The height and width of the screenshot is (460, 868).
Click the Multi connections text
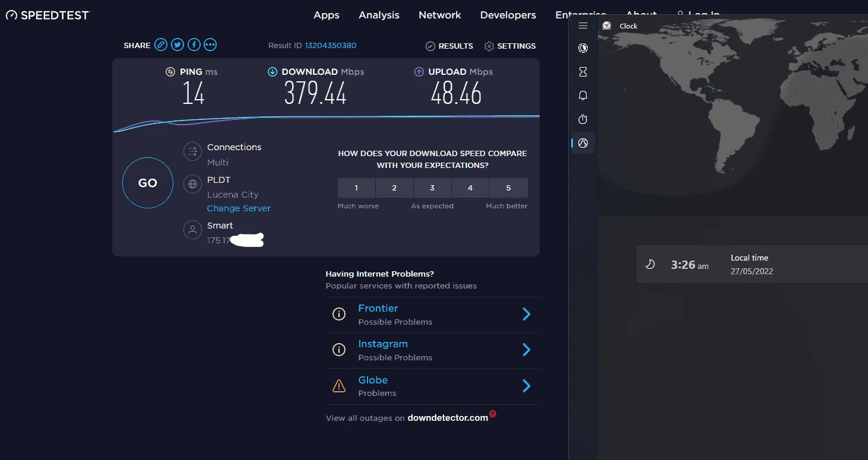coord(218,163)
